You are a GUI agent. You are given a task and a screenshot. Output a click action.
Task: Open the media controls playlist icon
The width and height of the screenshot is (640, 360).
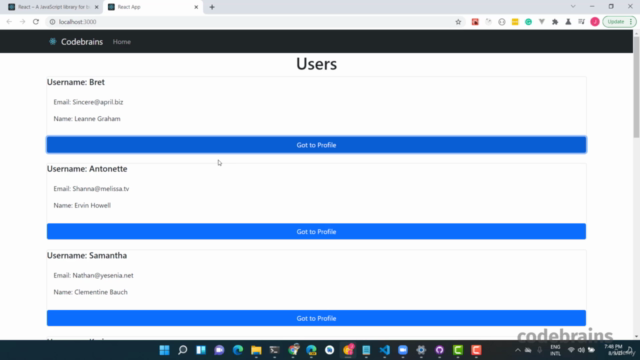click(x=581, y=22)
